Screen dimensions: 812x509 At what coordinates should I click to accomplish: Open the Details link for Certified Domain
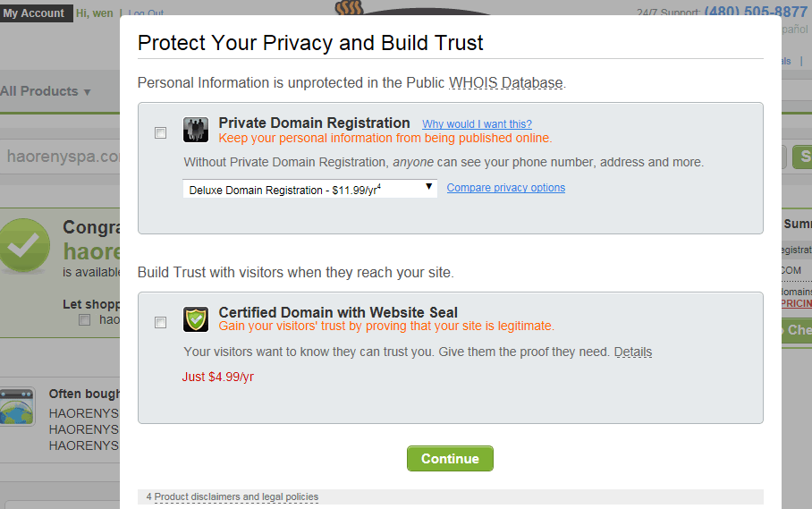(x=632, y=352)
